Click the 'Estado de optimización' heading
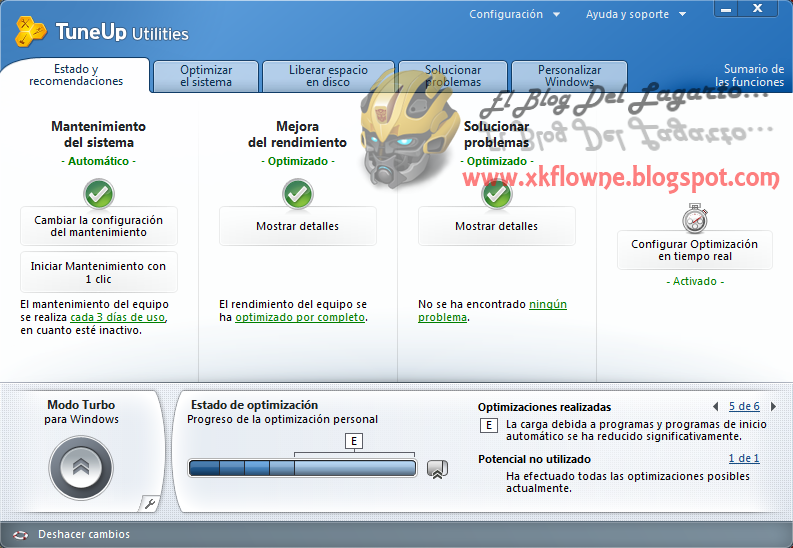The width and height of the screenshot is (793, 548). [254, 405]
